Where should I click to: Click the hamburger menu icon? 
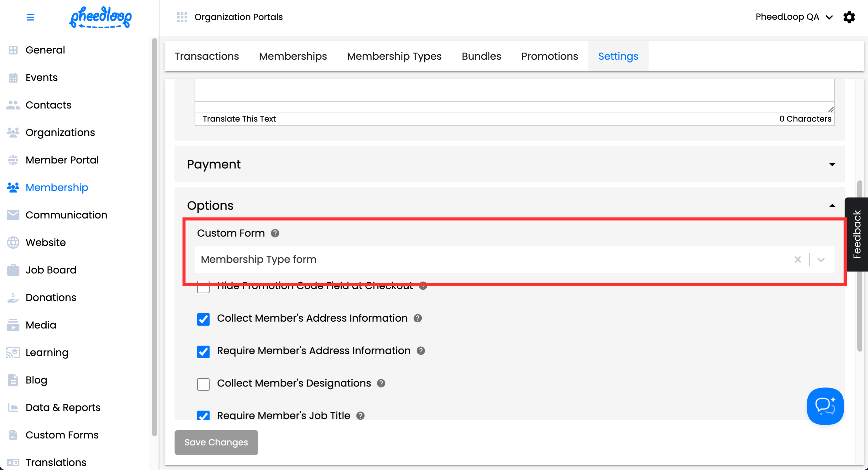click(x=30, y=17)
